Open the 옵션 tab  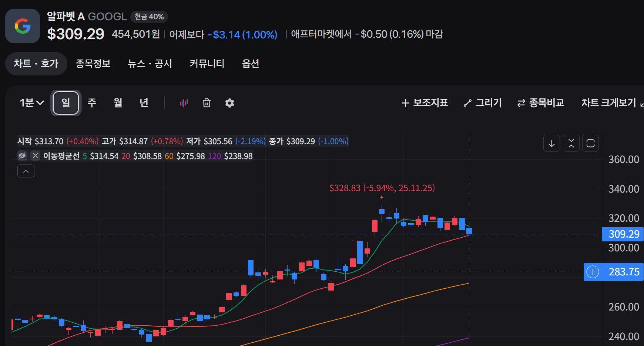[251, 64]
